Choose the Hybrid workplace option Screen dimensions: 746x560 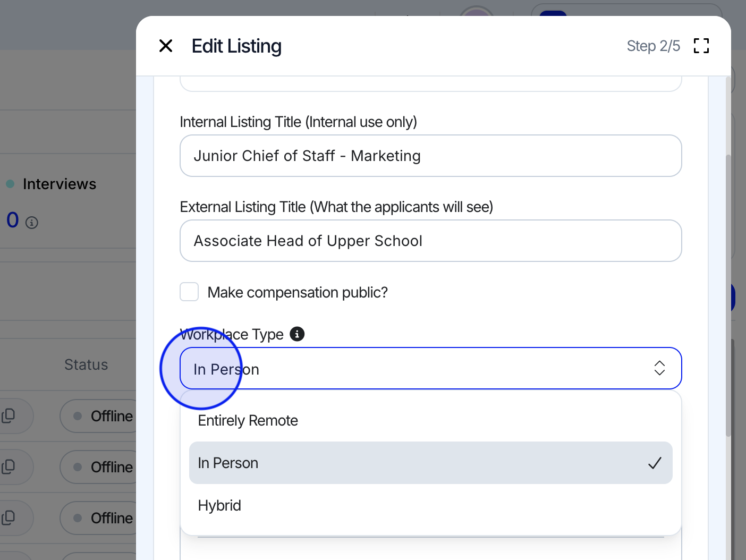click(219, 506)
